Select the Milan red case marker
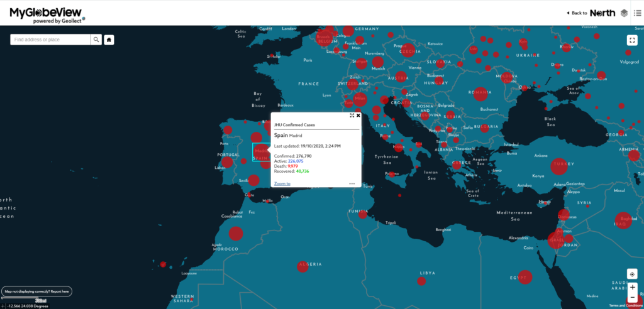 point(360,99)
